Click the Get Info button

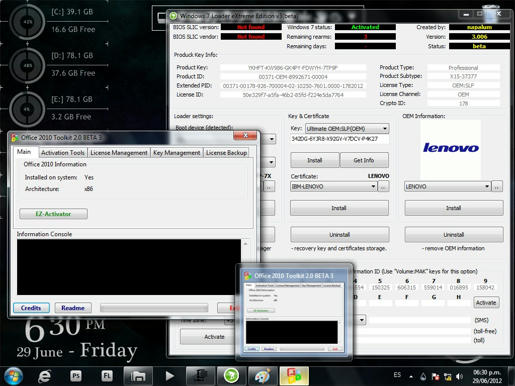(364, 160)
